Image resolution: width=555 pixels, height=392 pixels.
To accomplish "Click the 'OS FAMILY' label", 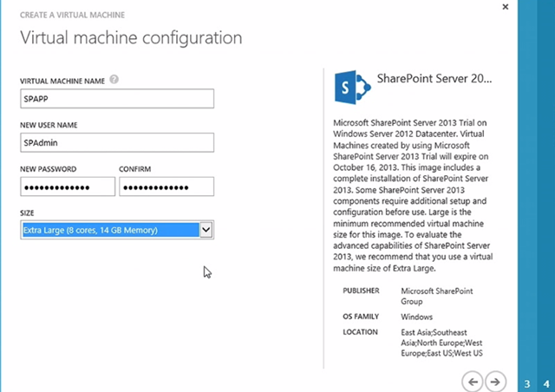I will point(361,317).
